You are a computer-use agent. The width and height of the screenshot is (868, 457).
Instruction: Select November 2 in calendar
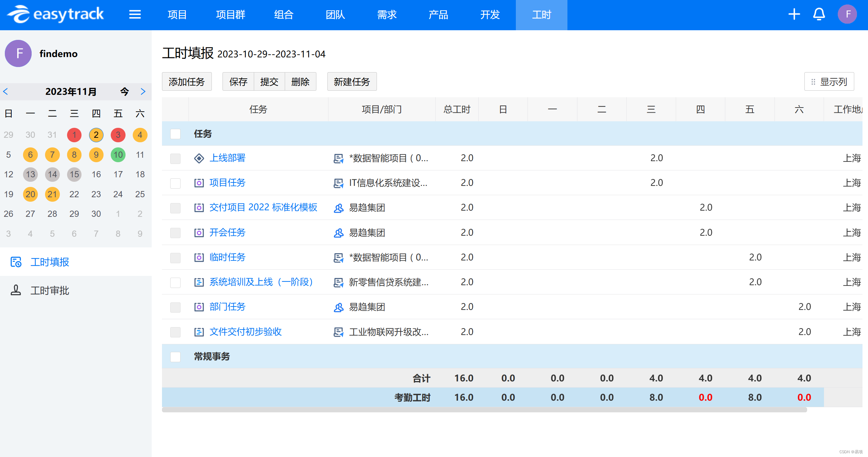pos(96,135)
